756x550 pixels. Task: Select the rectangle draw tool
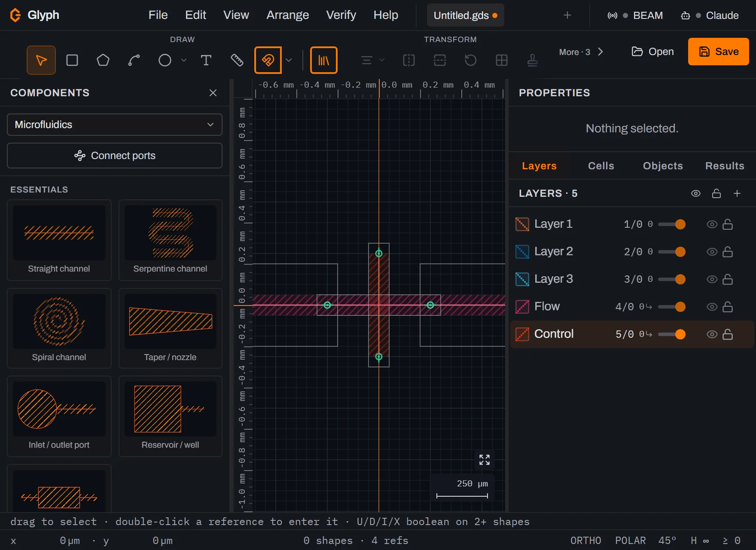(x=72, y=60)
